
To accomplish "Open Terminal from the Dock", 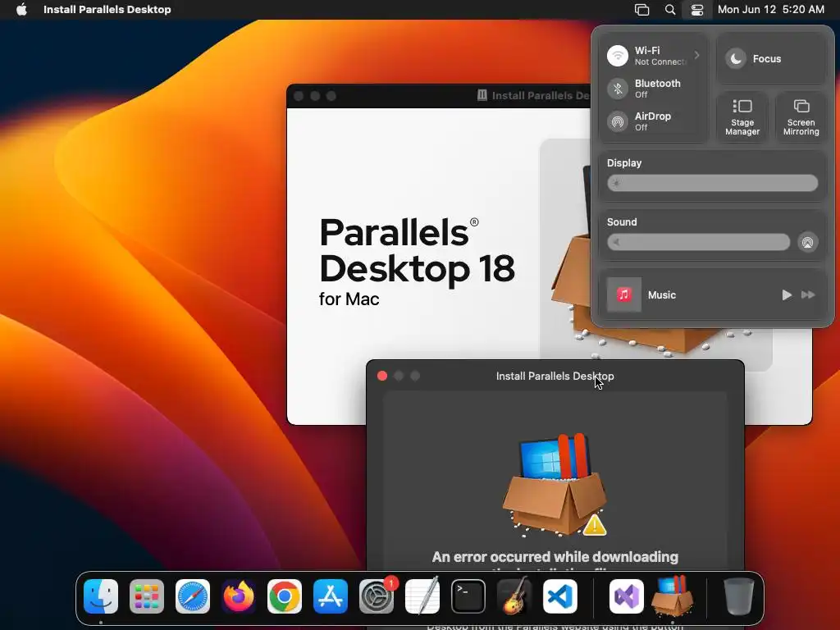I will pyautogui.click(x=468, y=596).
